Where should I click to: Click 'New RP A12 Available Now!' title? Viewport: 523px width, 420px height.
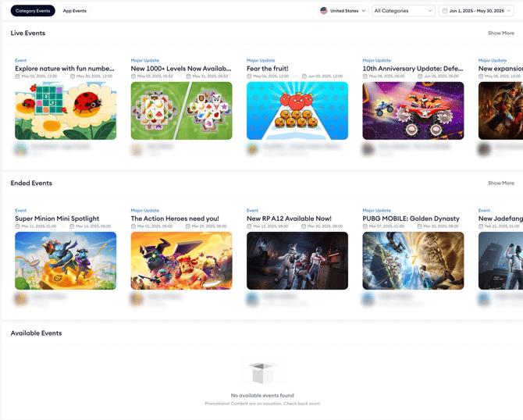click(x=289, y=219)
